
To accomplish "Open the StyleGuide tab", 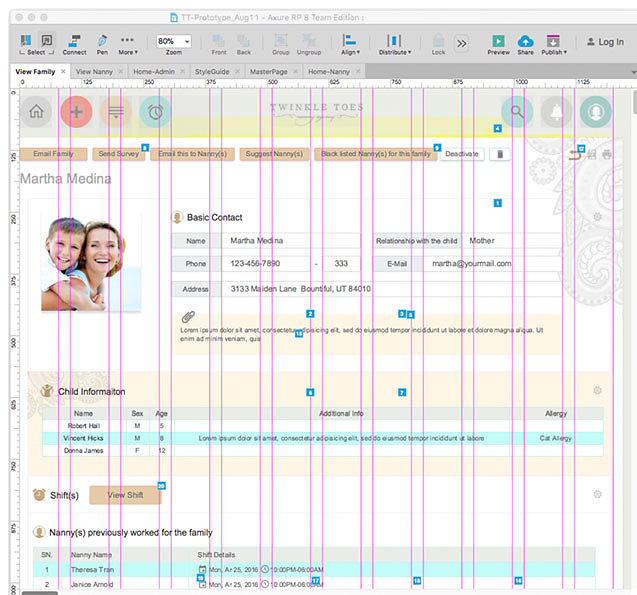I will [212, 71].
